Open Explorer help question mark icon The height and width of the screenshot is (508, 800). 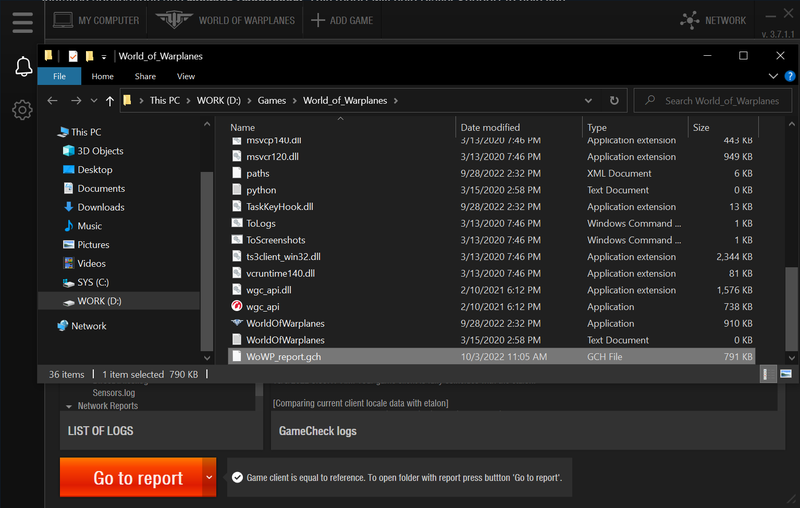click(790, 77)
